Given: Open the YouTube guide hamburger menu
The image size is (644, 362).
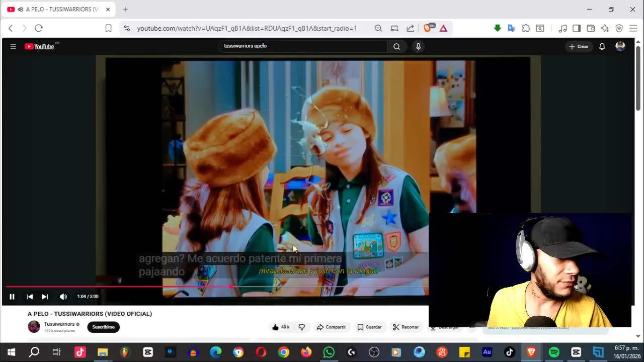Looking at the screenshot, I should pos(13,47).
